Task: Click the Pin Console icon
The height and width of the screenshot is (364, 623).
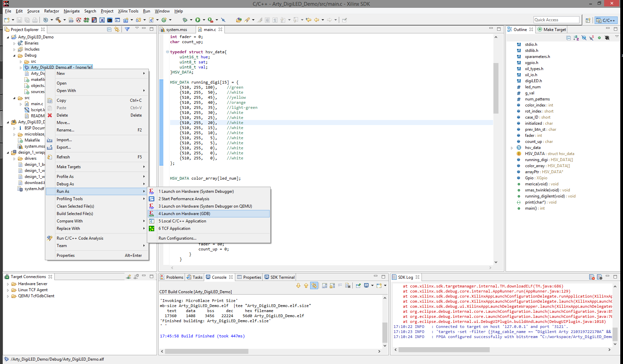Action: (x=358, y=286)
